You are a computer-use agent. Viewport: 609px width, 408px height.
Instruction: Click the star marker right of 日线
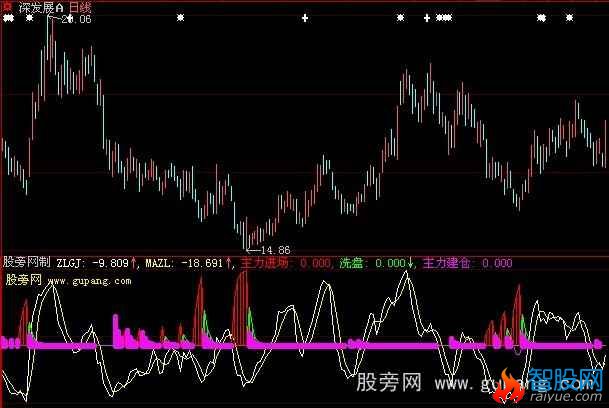(x=181, y=18)
